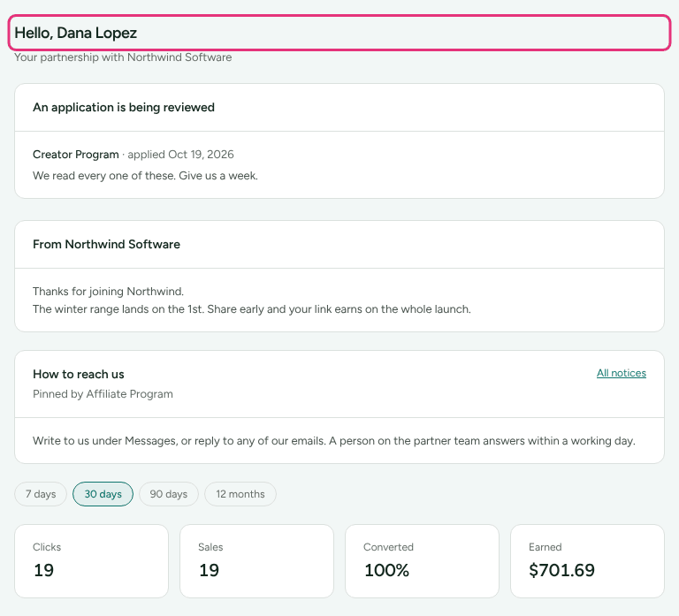Open the Sales stat card
Screen dimensions: 679x616
256,561
